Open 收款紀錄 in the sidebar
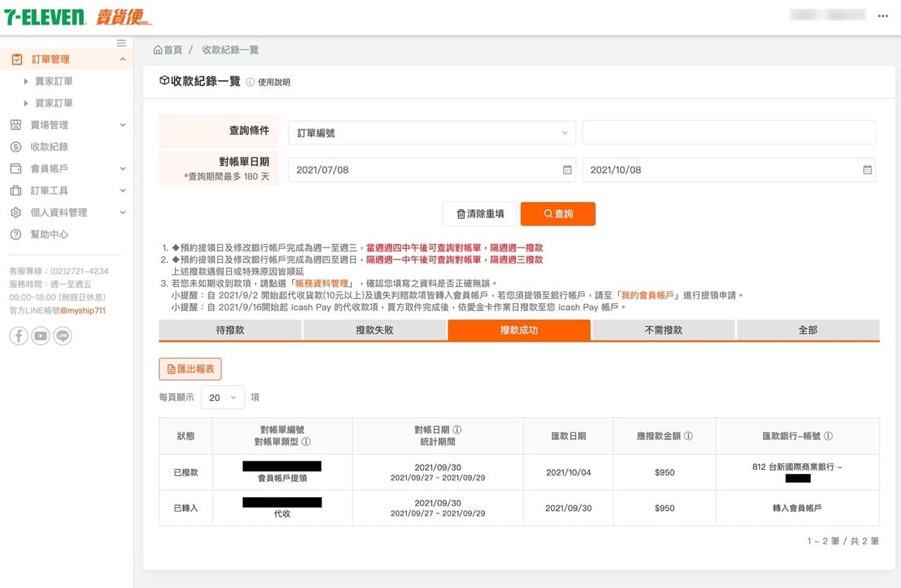 point(49,147)
